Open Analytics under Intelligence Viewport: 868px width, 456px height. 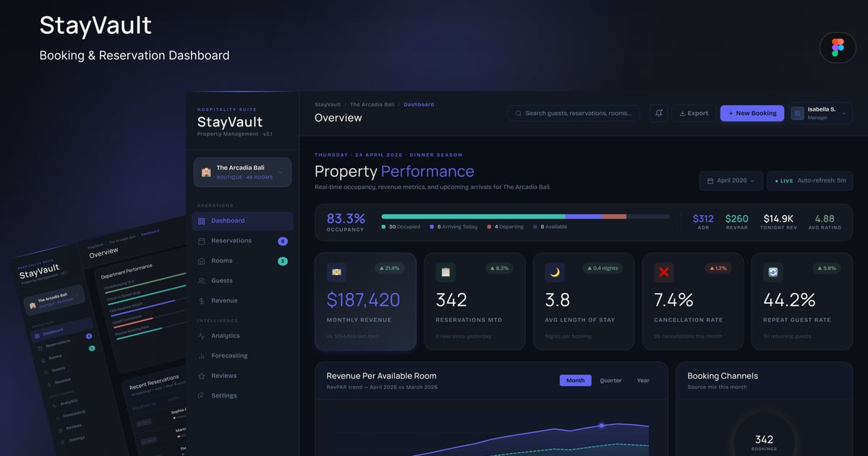click(243, 336)
